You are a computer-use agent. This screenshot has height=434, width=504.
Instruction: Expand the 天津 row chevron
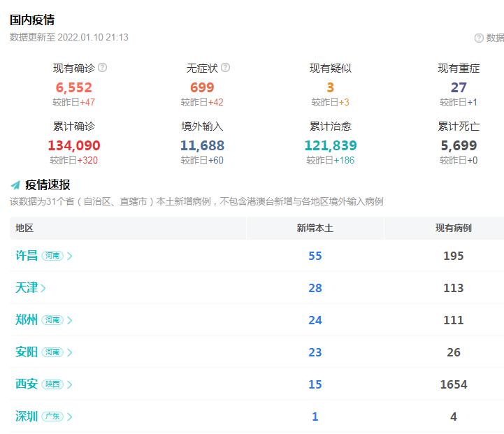43,288
